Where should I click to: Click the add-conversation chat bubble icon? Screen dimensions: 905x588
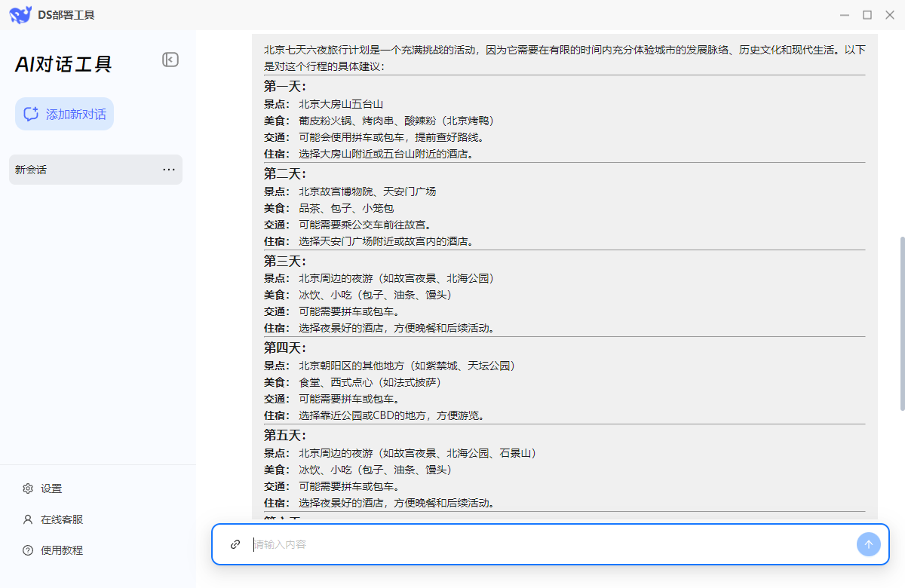tap(31, 114)
